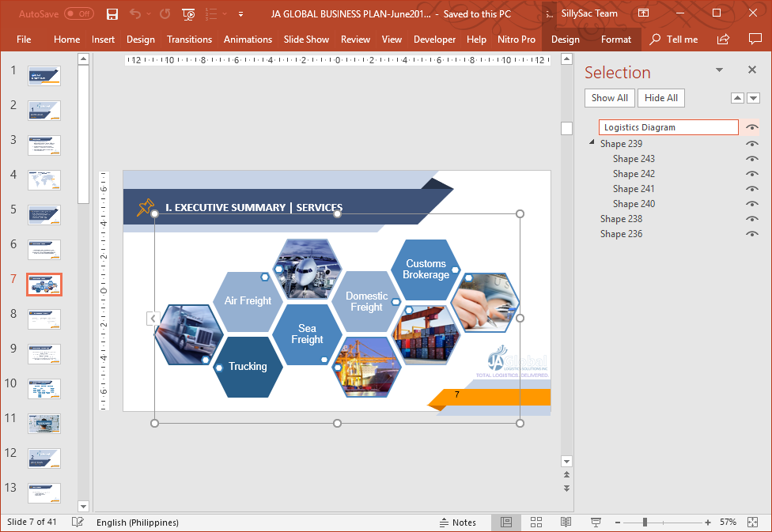Screen dimensions: 772x532
Task: Click the Fit slide to window icon
Action: coord(751,523)
